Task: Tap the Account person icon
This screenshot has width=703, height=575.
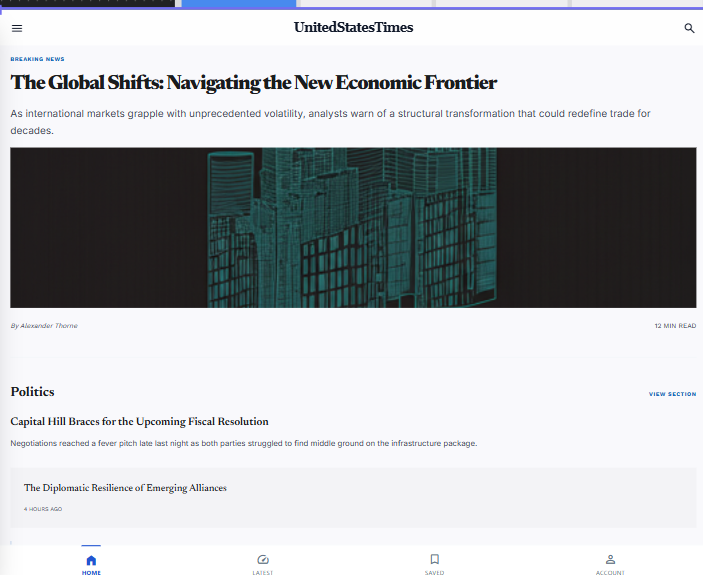Action: (x=610, y=559)
